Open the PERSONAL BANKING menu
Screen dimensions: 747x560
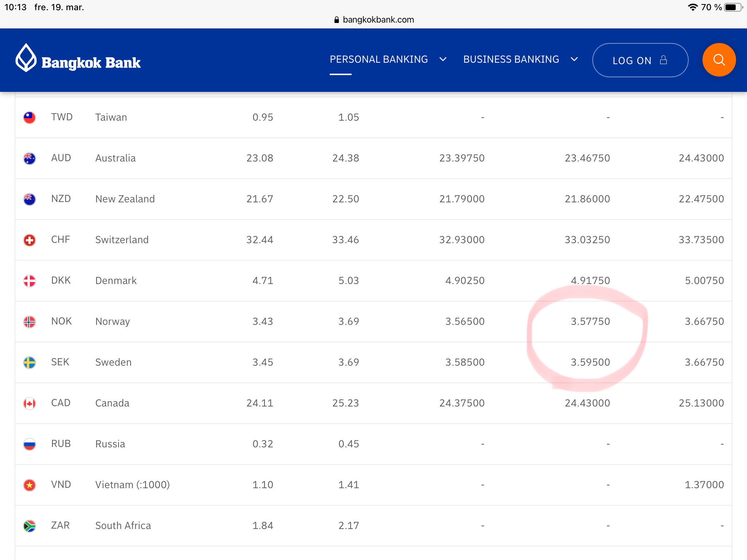coord(379,59)
